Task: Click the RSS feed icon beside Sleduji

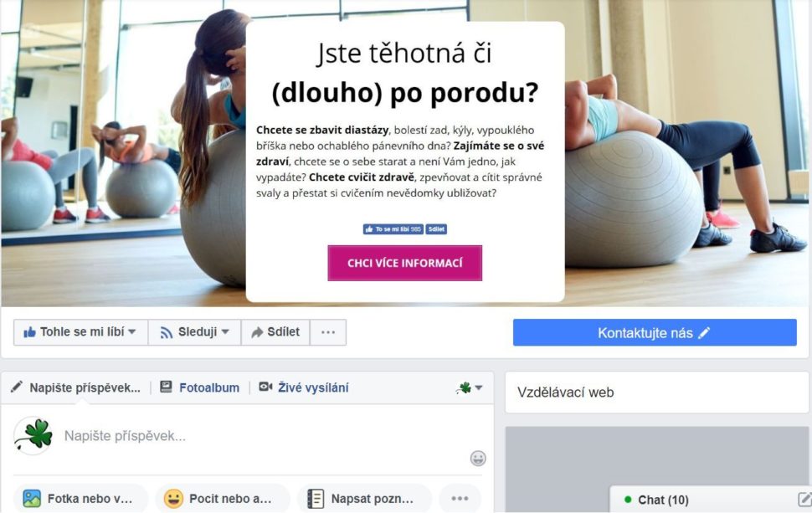Action: (x=167, y=332)
